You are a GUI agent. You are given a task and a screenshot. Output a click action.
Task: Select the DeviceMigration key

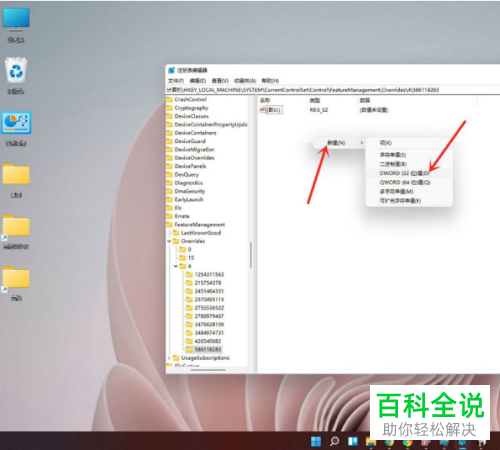[x=194, y=149]
